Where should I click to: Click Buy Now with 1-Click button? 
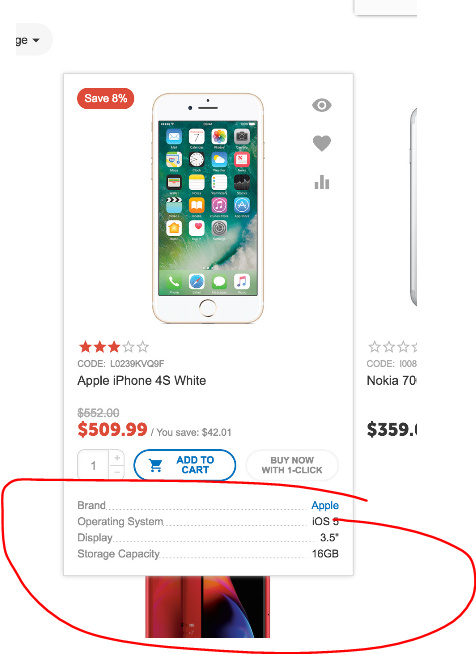(x=292, y=465)
